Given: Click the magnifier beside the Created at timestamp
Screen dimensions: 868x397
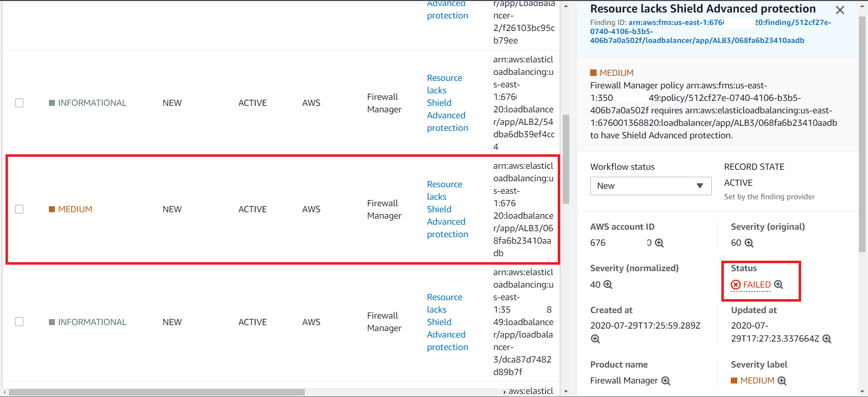Looking at the screenshot, I should pyautogui.click(x=595, y=339).
